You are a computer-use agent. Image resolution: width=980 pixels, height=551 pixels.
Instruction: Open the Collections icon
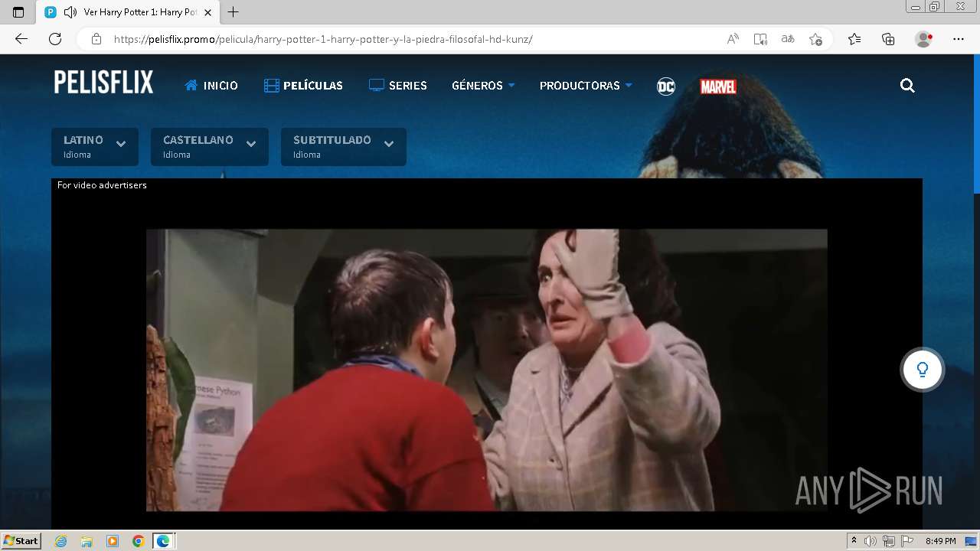[x=888, y=39]
